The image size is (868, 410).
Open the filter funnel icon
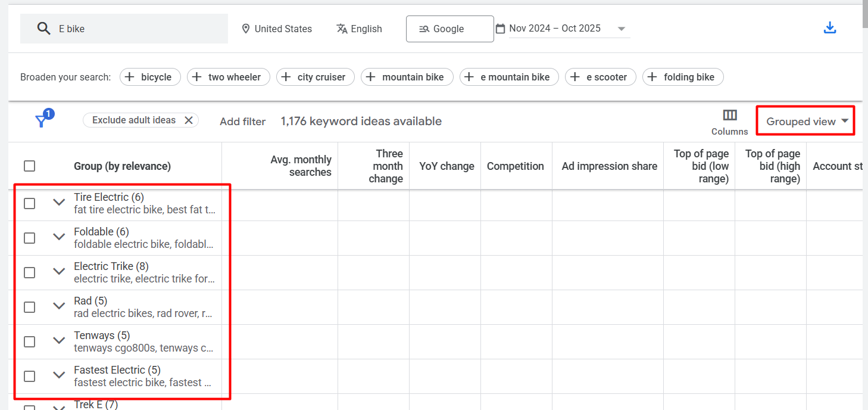[42, 121]
